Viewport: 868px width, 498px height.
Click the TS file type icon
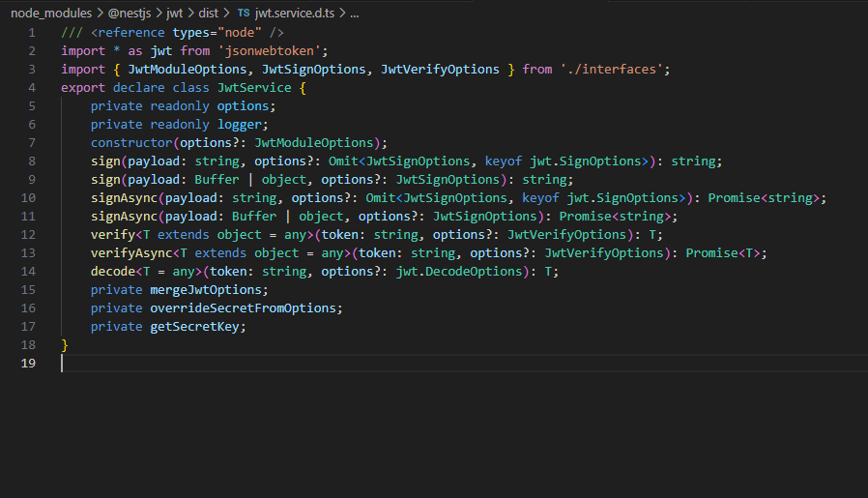244,13
